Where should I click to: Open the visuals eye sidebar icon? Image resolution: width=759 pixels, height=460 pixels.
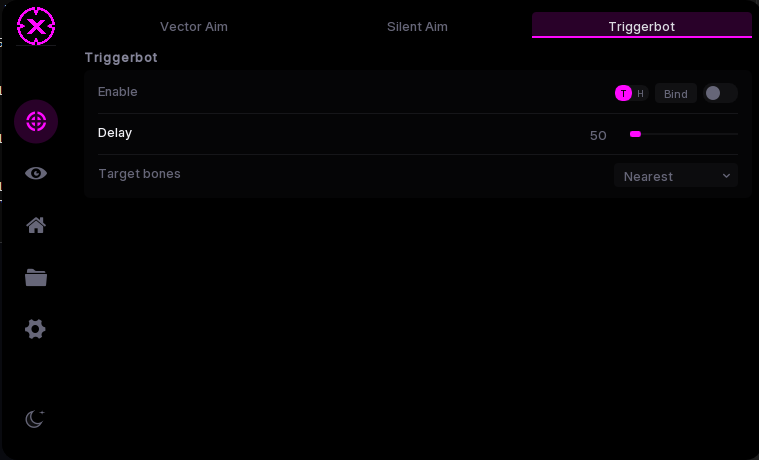pos(36,173)
